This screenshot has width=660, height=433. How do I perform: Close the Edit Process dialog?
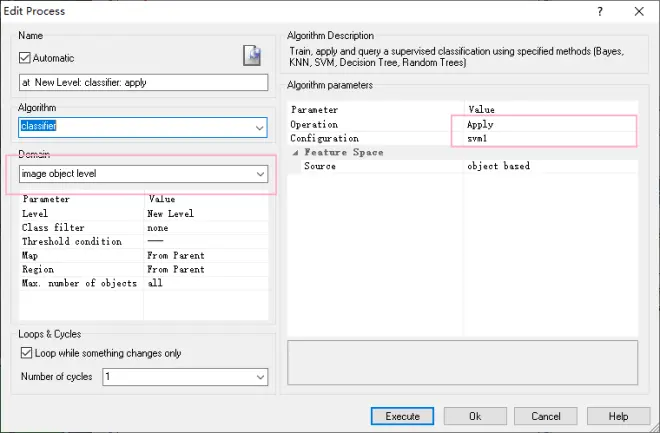(x=639, y=11)
